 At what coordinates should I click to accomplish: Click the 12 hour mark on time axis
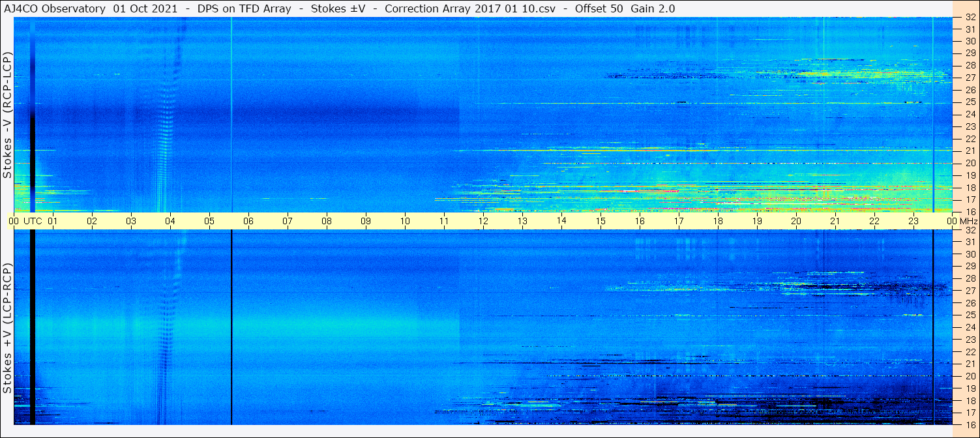tap(483, 221)
